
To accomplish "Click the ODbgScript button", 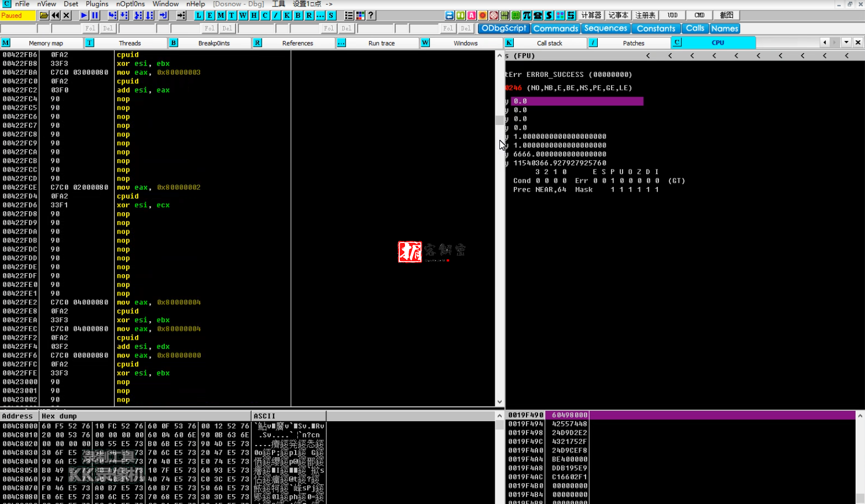I will tap(504, 28).
